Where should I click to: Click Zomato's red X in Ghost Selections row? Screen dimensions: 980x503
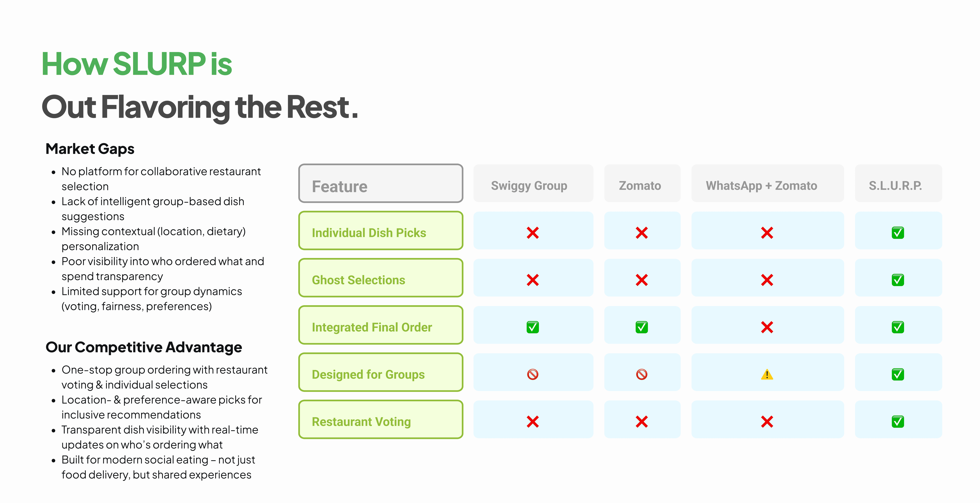tap(641, 280)
